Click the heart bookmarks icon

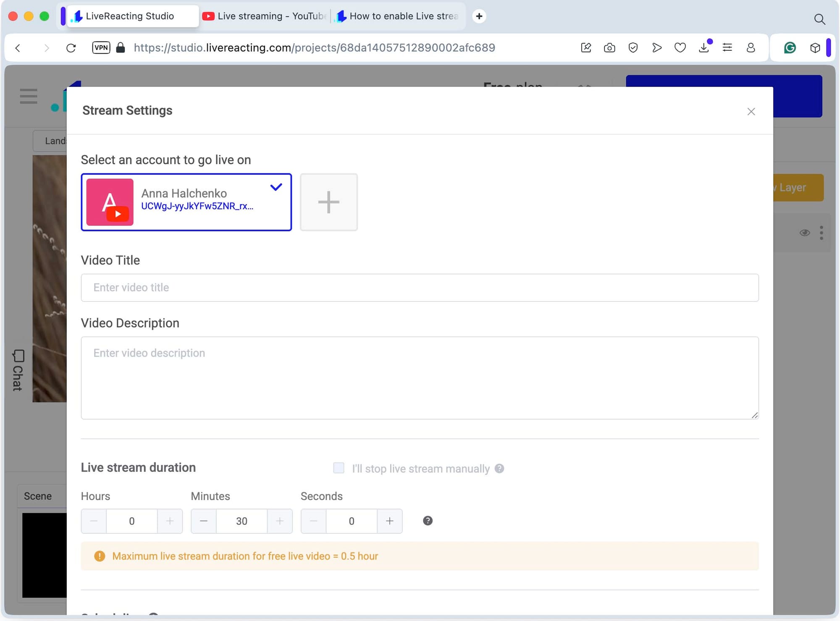tap(680, 47)
